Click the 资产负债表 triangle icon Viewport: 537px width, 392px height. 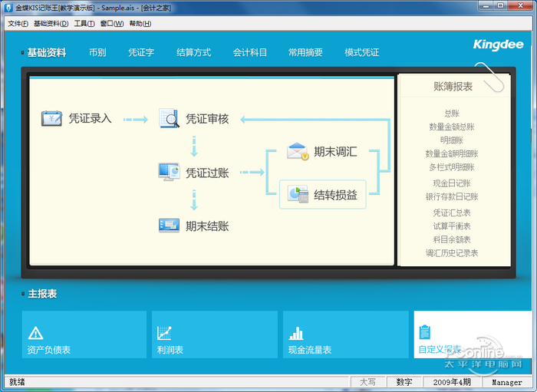tap(35, 333)
